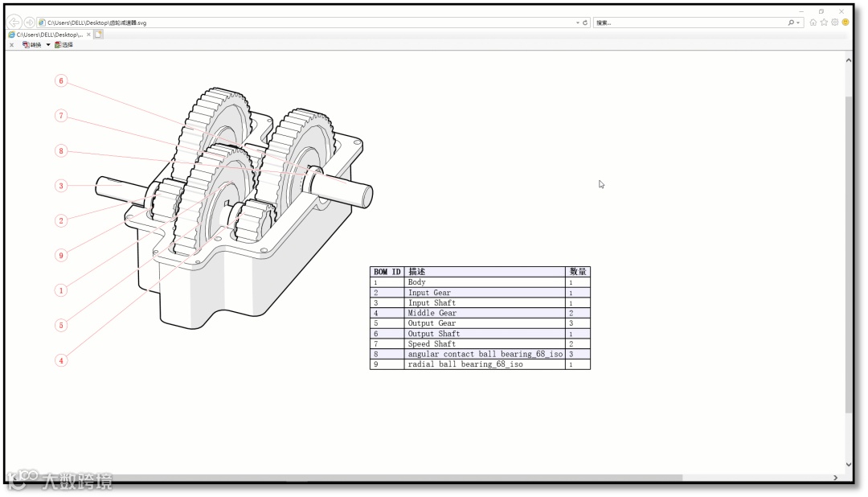Click the 选择 (Select) toolbar button
Viewport: 868px width, 497px height.
63,45
